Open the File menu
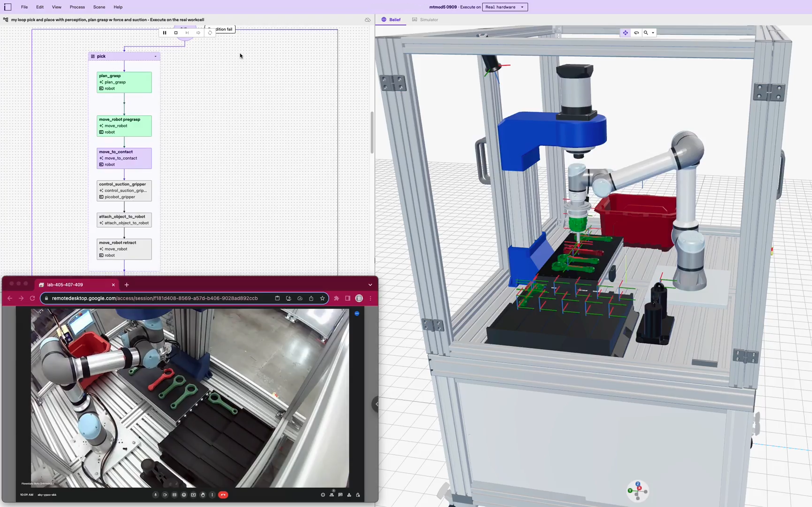 (x=24, y=7)
